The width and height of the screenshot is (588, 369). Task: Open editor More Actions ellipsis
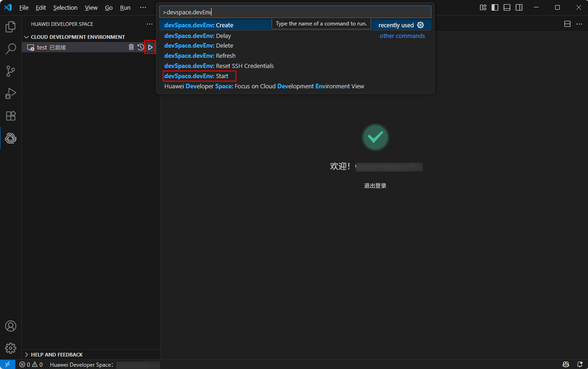pyautogui.click(x=579, y=24)
